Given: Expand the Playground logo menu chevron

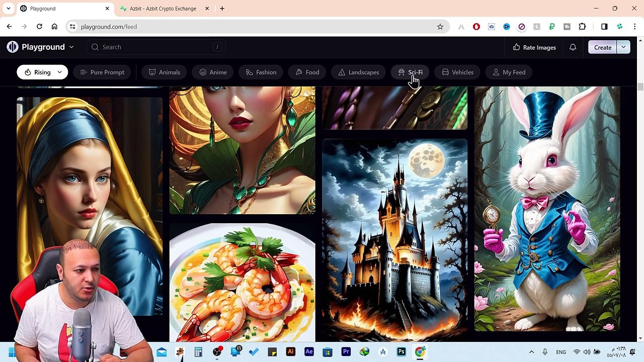Looking at the screenshot, I should tap(71, 47).
